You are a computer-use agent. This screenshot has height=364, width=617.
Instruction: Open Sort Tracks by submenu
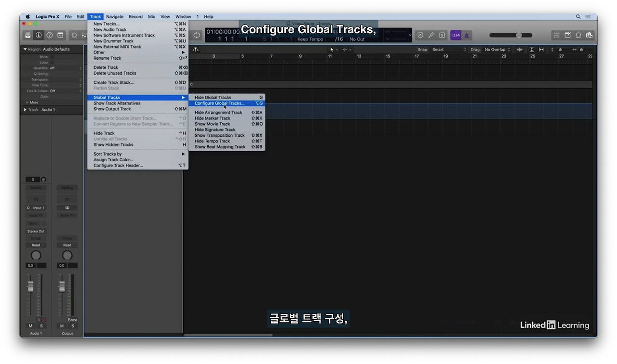(138, 154)
